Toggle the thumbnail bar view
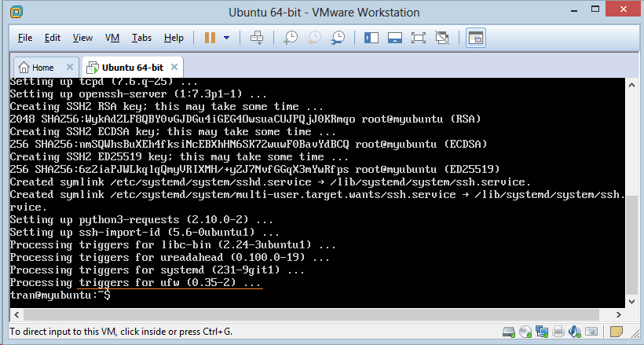This screenshot has height=345, width=644. (395, 38)
